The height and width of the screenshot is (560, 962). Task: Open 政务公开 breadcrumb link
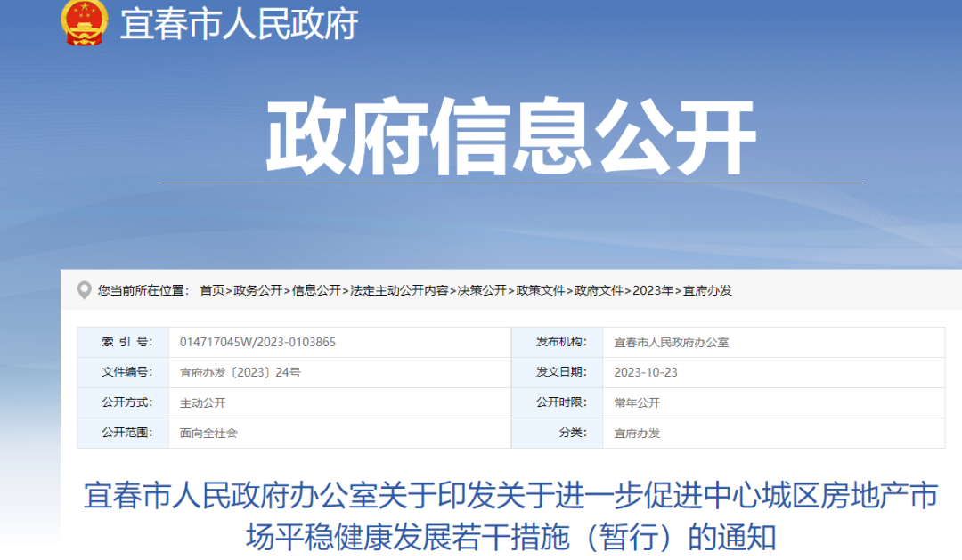coord(257,290)
